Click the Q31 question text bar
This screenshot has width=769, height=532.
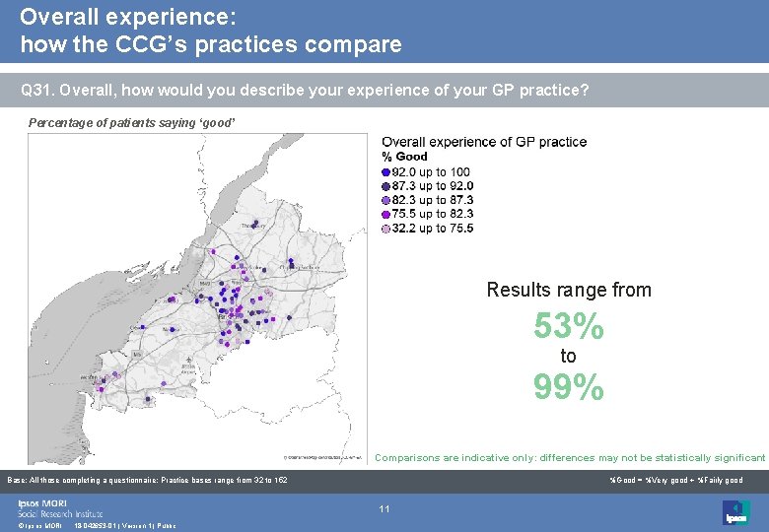(x=384, y=90)
